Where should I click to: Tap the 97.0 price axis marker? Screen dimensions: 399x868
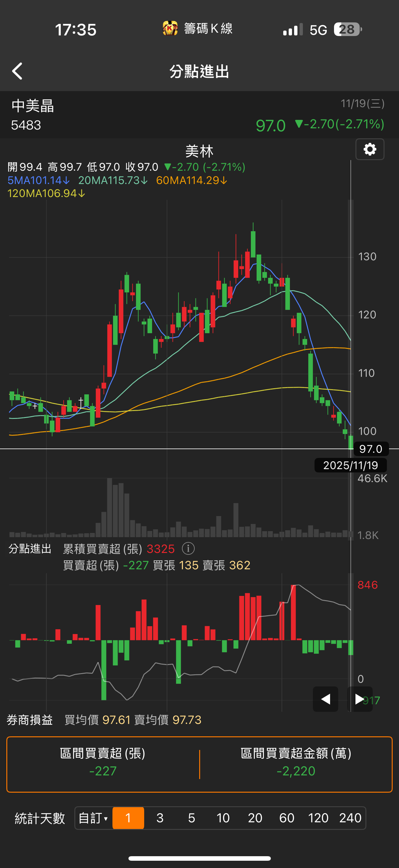pos(371,449)
